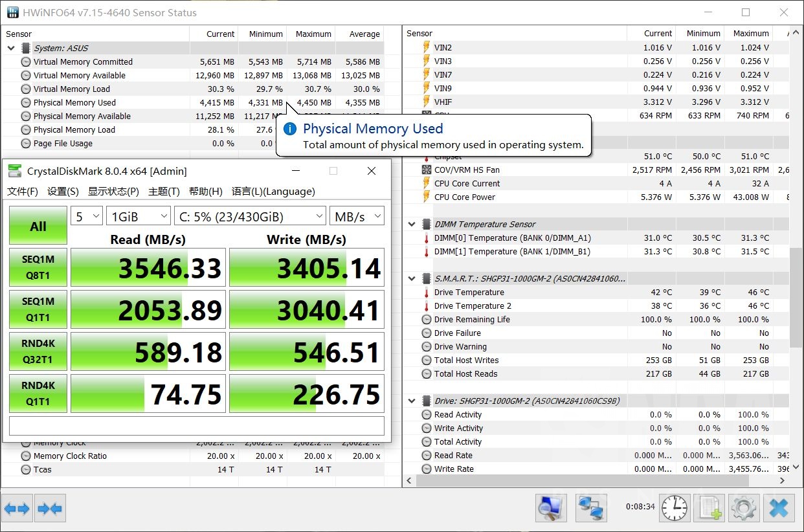Open the 1GiB test size dropdown
804x532 pixels.
pyautogui.click(x=139, y=217)
